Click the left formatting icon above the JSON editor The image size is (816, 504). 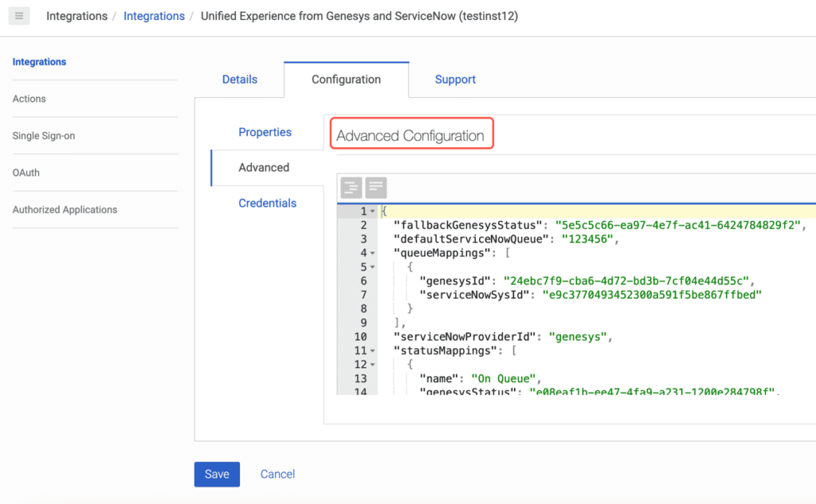click(351, 187)
